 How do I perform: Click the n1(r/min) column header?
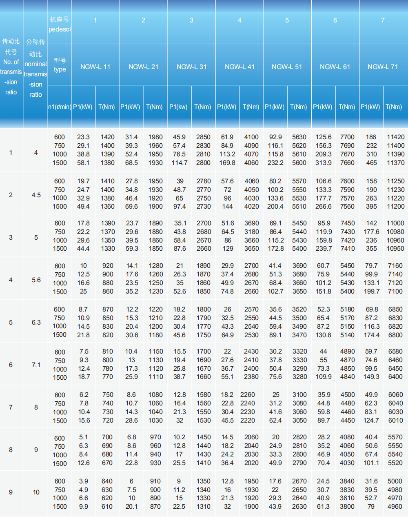coord(60,107)
